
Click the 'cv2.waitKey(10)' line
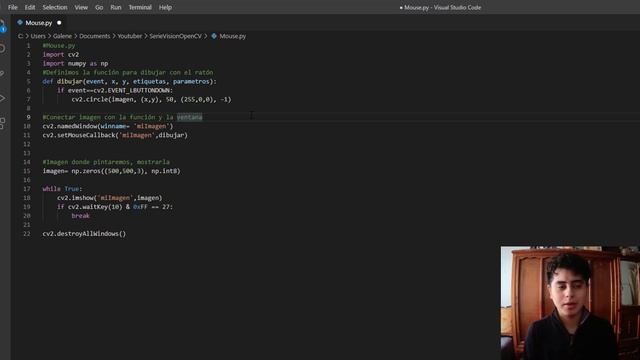click(x=115, y=207)
